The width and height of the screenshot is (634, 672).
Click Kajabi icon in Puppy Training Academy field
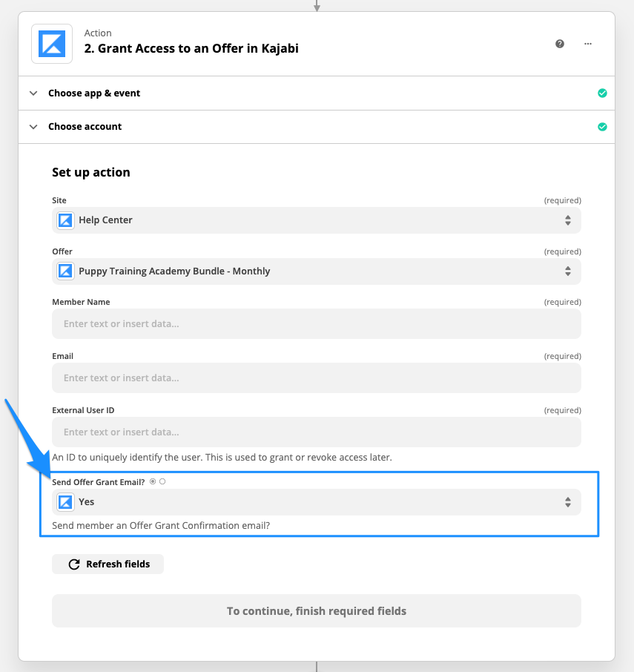pyautogui.click(x=65, y=271)
